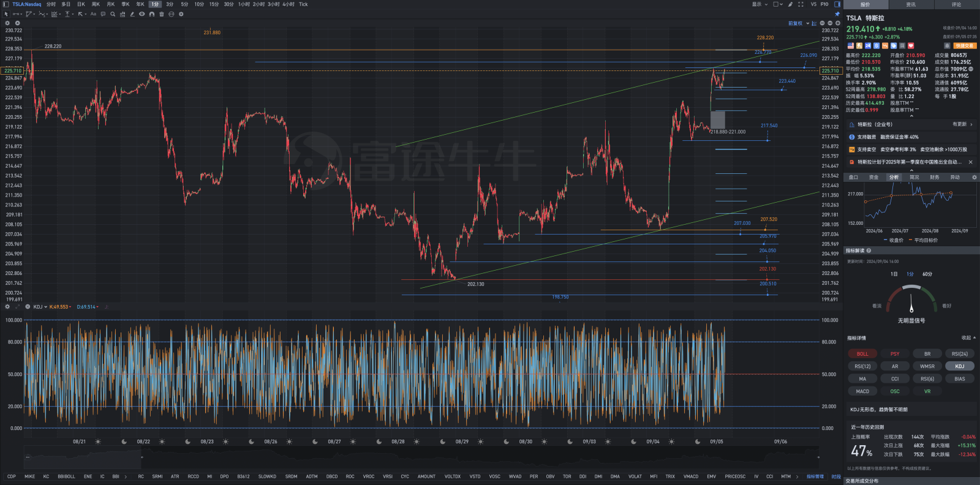Toggle drawings visibility with eye icon
The image size is (980, 485).
click(141, 14)
